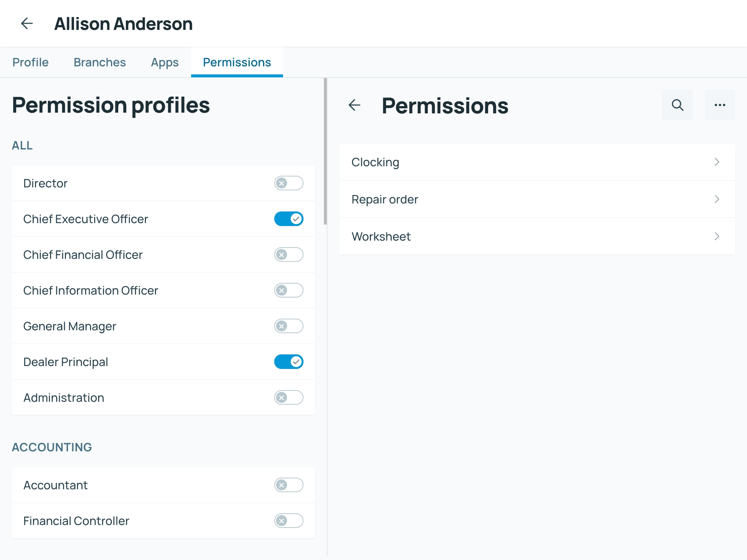Image resolution: width=747 pixels, height=560 pixels.
Task: Select Worksheet row label
Action: [x=381, y=237]
